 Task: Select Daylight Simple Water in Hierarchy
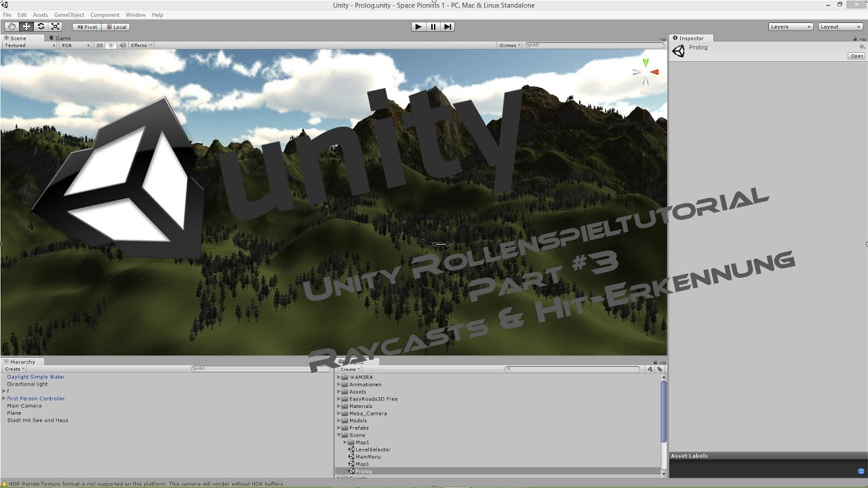click(36, 377)
